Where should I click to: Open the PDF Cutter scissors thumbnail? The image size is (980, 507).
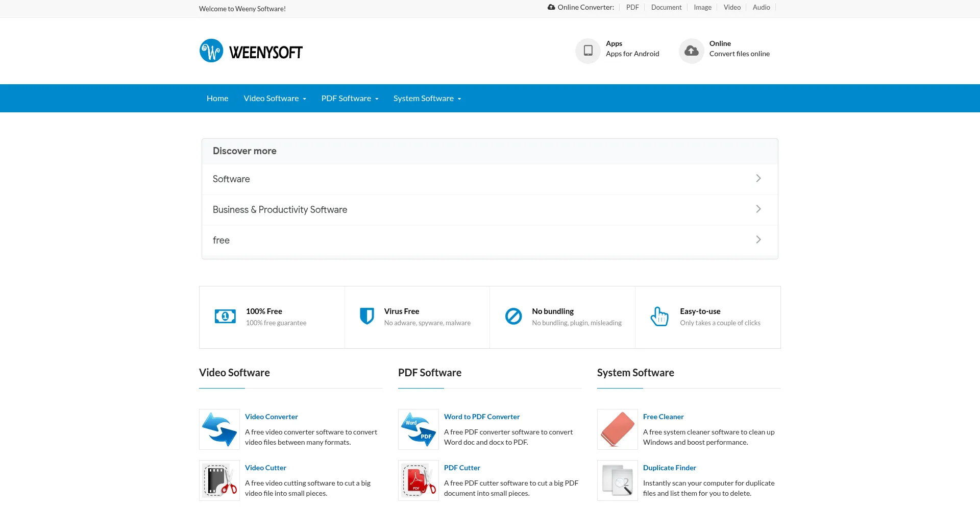[x=419, y=480]
